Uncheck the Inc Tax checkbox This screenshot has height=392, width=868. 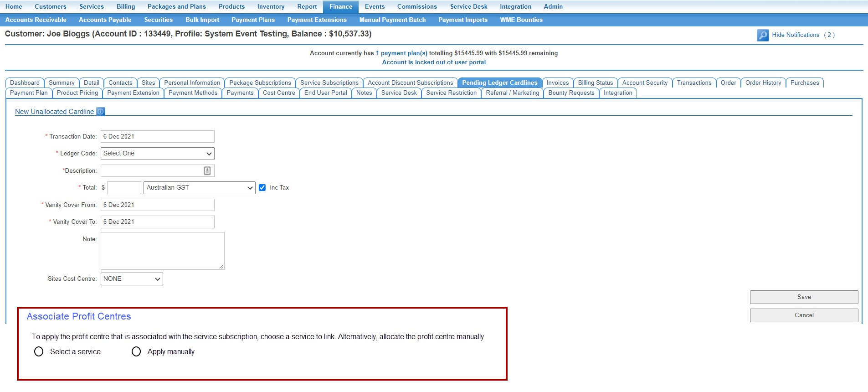[x=262, y=187]
